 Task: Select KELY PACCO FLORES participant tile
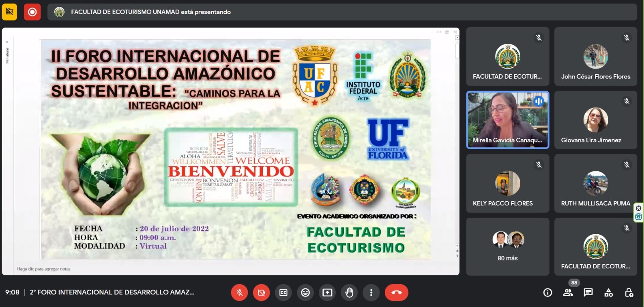pos(508,183)
